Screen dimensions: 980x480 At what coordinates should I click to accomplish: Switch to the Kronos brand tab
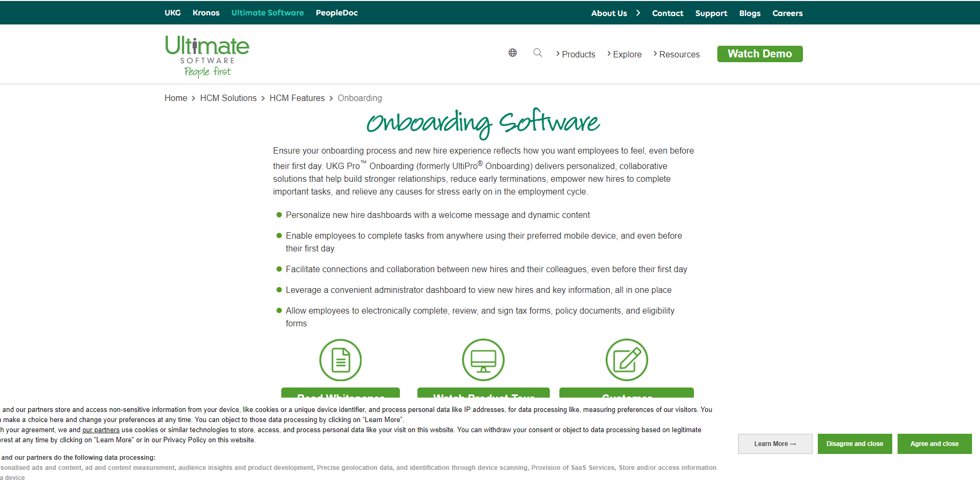(x=206, y=13)
